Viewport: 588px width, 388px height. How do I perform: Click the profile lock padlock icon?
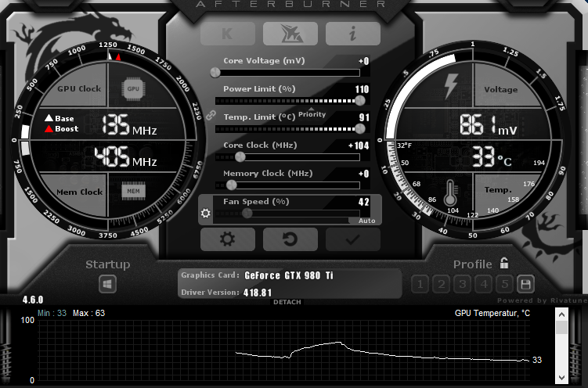coord(504,264)
